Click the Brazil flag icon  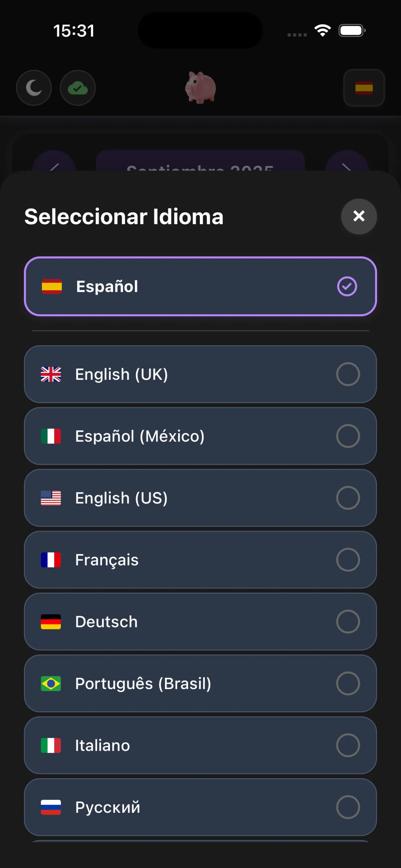click(51, 684)
